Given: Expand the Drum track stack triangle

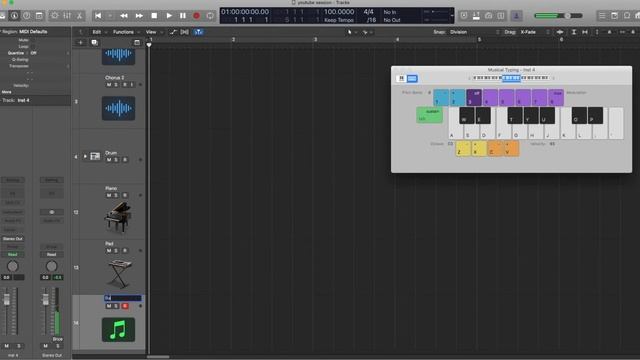Looking at the screenshot, I should click(85, 156).
